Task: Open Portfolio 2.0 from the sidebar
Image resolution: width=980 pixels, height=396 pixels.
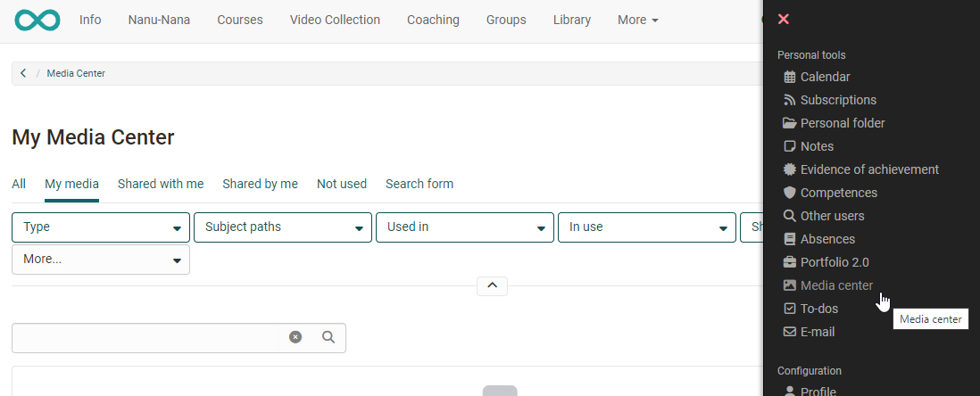Action: click(x=834, y=262)
